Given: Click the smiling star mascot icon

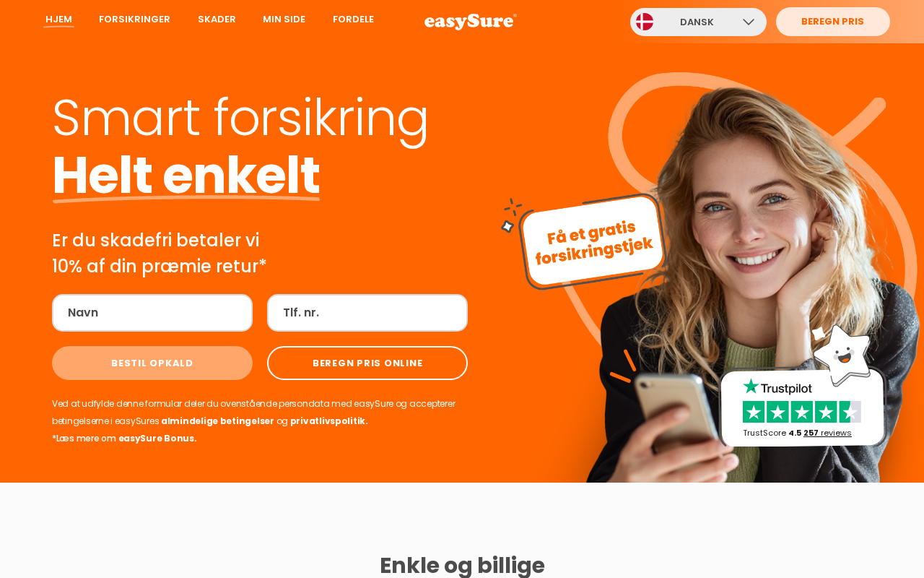Looking at the screenshot, I should [x=842, y=353].
